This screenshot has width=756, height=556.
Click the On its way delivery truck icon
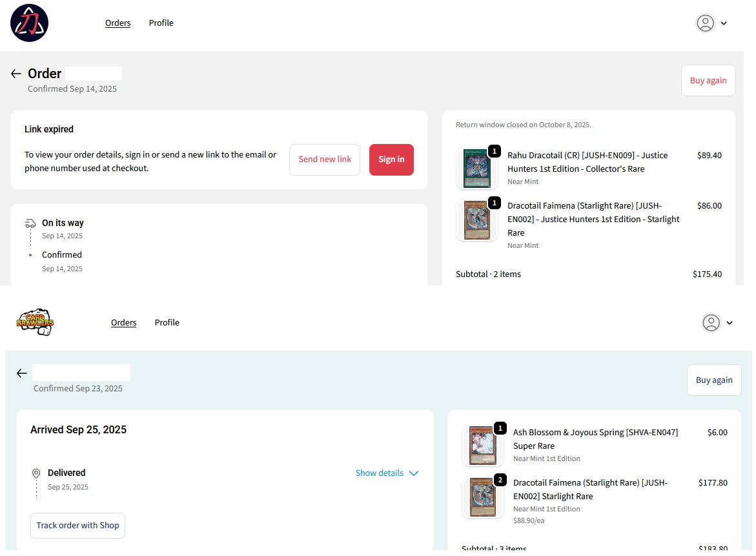(30, 223)
